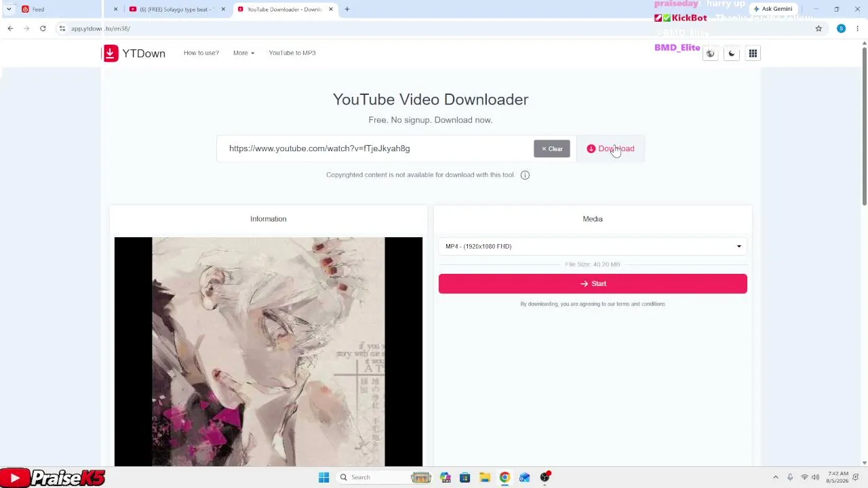The image size is (868, 488).
Task: Go to YouTube to MP3 page
Action: click(x=292, y=53)
